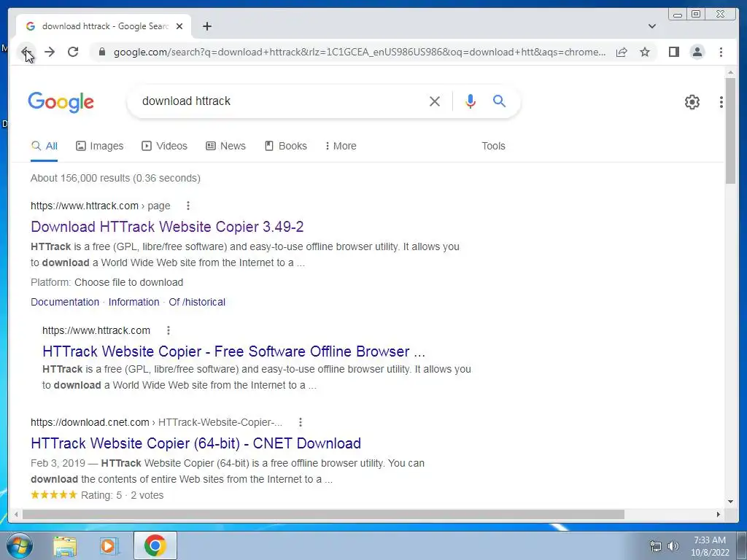Image resolution: width=747 pixels, height=560 pixels.
Task: Clear the search box with the X icon
Action: (x=435, y=101)
